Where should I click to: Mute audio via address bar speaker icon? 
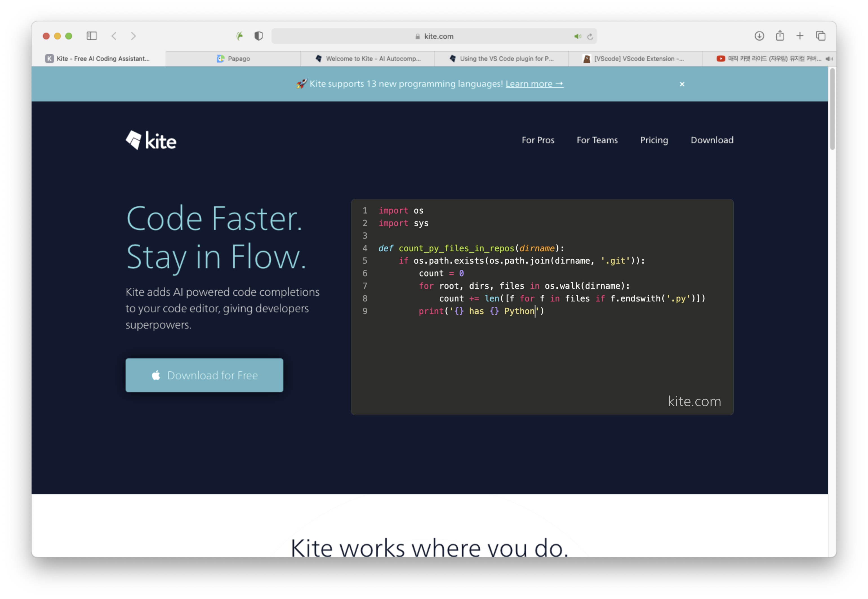click(577, 36)
